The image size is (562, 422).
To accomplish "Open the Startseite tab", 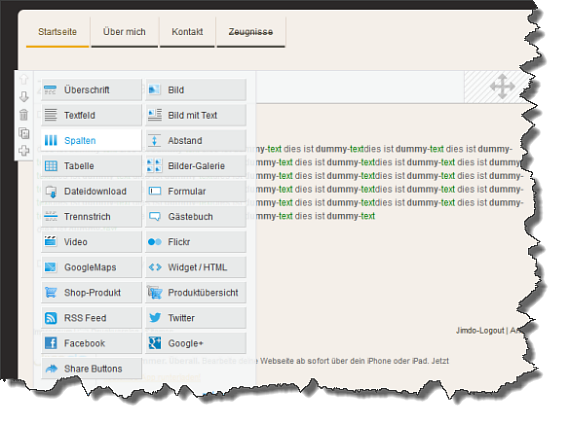I will pos(57,32).
